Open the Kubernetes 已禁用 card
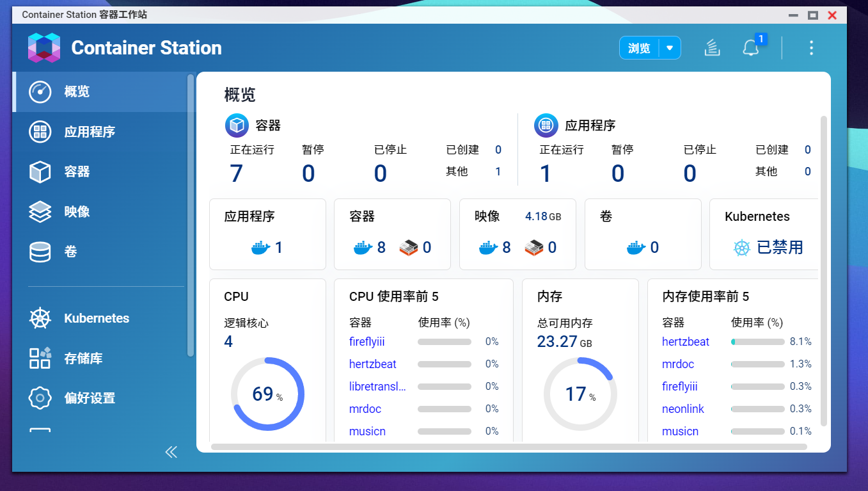The image size is (868, 491). click(764, 234)
